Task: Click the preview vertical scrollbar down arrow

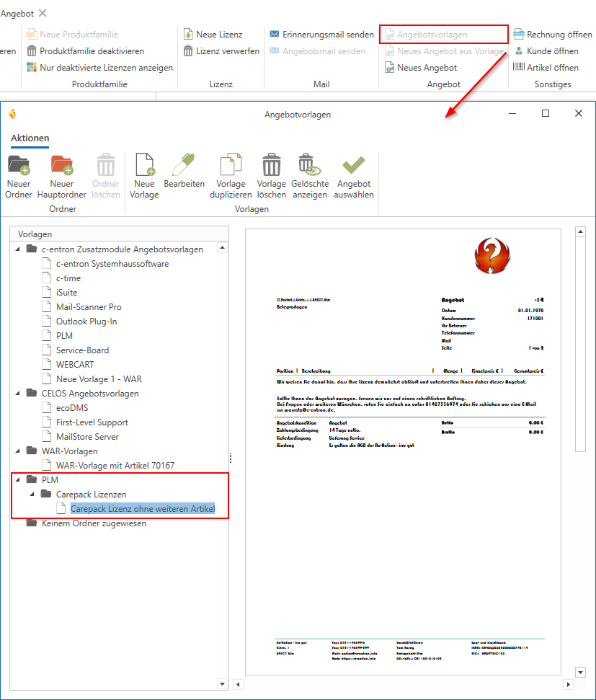Action: [x=580, y=673]
